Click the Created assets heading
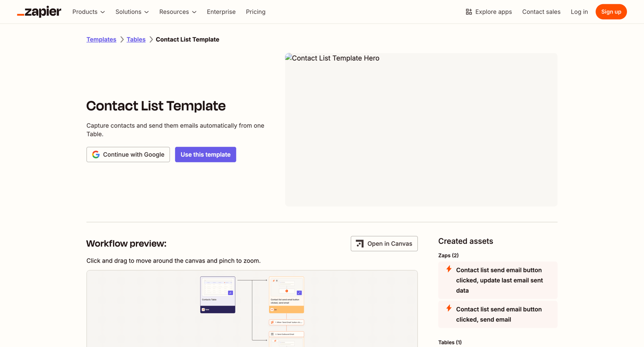Screen dimensions: 644x347 466,241
